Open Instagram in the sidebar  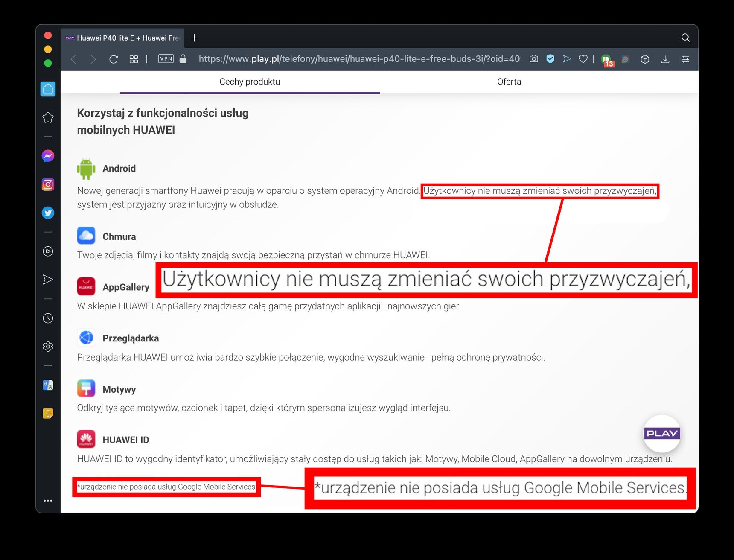point(48,184)
